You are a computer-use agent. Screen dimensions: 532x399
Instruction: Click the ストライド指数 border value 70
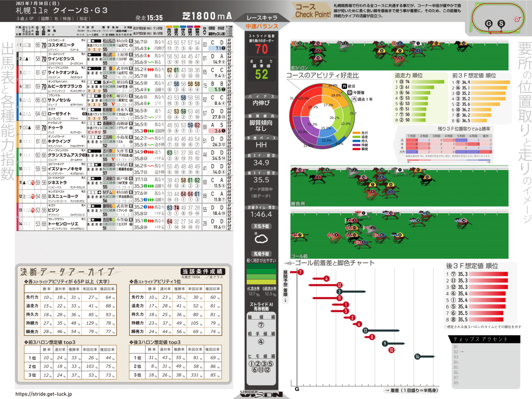point(261,49)
